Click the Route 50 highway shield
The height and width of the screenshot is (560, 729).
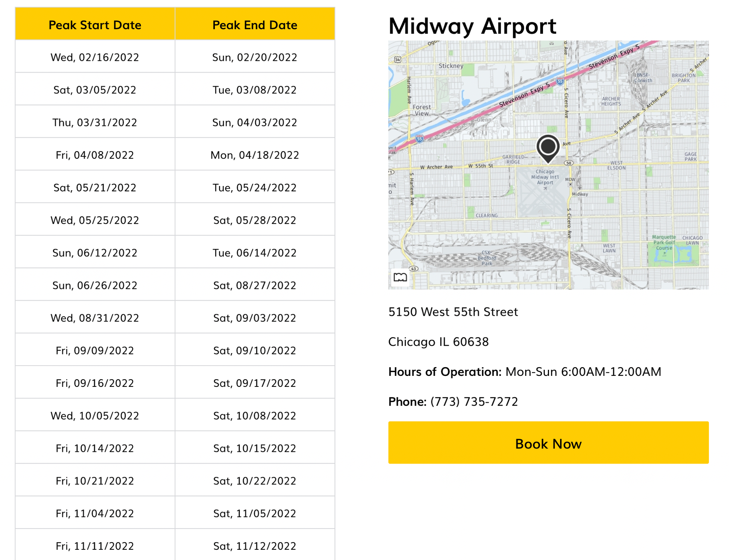pyautogui.click(x=568, y=163)
